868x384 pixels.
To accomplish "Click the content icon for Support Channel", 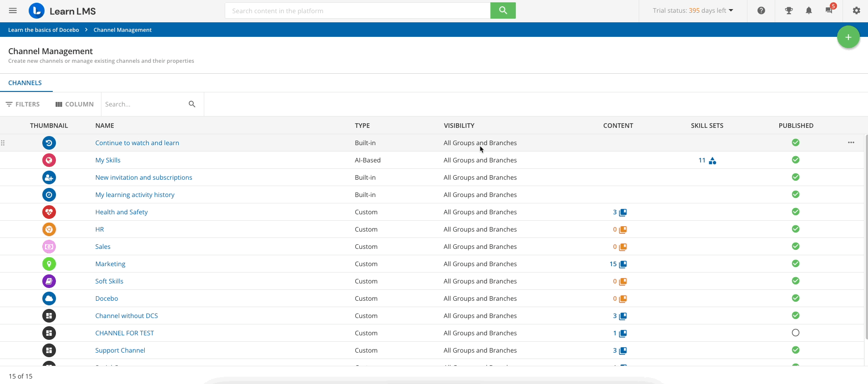I will click(x=623, y=351).
